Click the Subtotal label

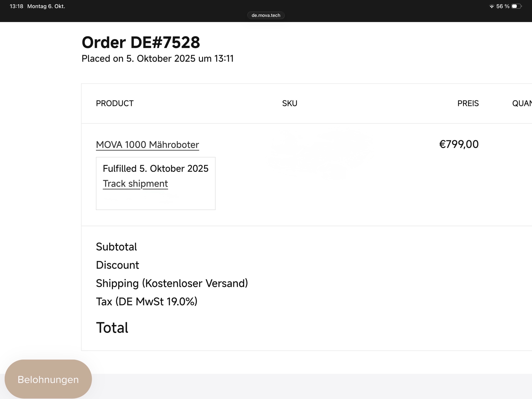116,247
